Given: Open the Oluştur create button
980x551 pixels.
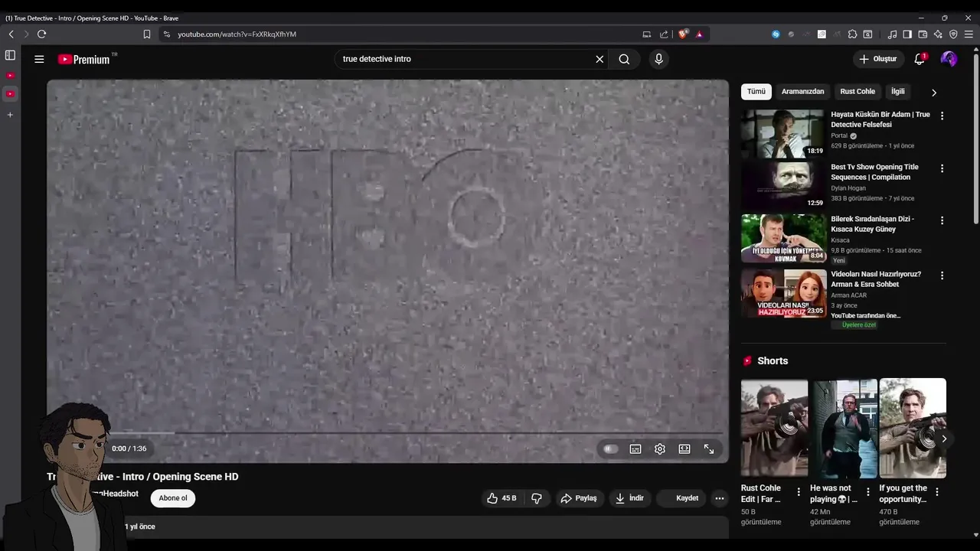Looking at the screenshot, I should (x=878, y=59).
